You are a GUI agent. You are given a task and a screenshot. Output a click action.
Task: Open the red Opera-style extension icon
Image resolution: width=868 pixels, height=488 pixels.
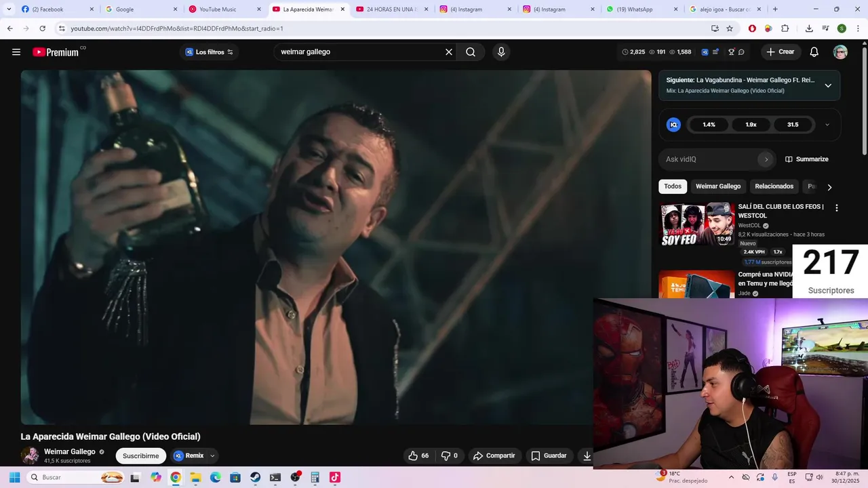click(x=752, y=28)
